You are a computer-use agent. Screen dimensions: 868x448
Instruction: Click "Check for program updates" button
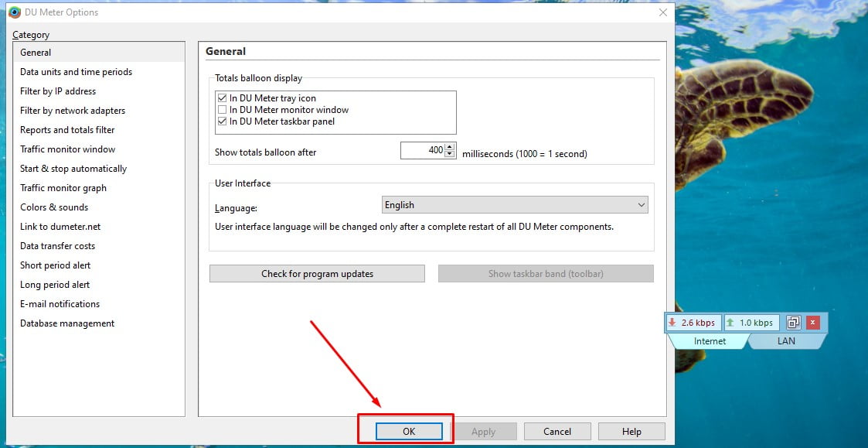[x=317, y=274]
